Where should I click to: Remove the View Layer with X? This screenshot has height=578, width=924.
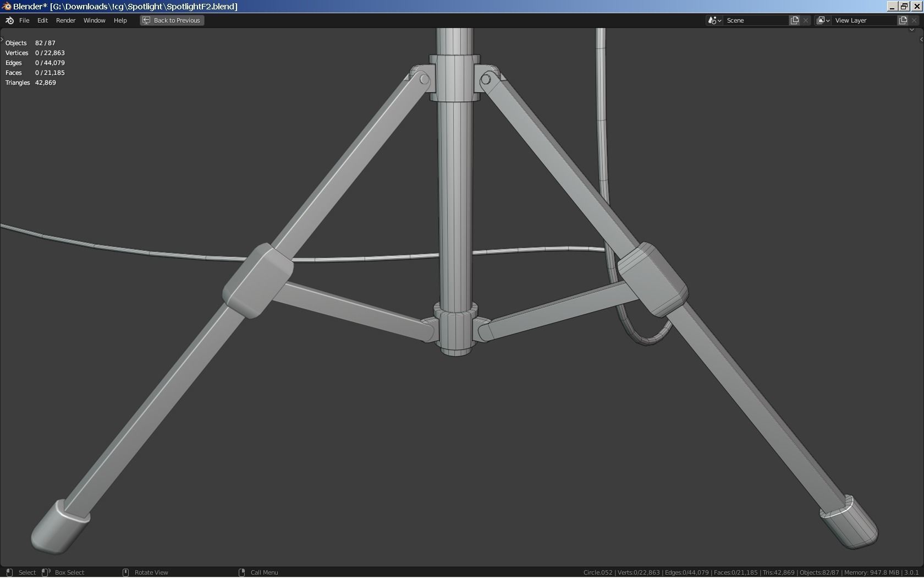tap(914, 20)
